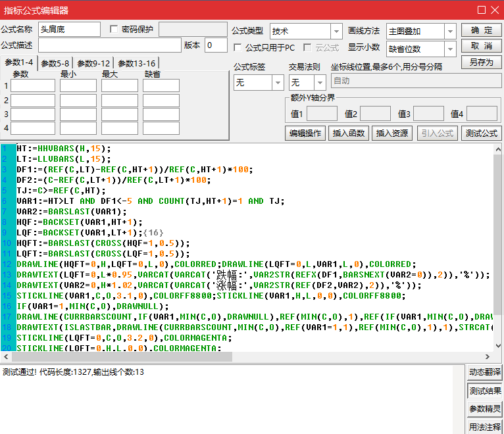Viewport: 504px width, 434px height.
Task: Click the horizontal scrollbar left arrow
Action: point(6,357)
